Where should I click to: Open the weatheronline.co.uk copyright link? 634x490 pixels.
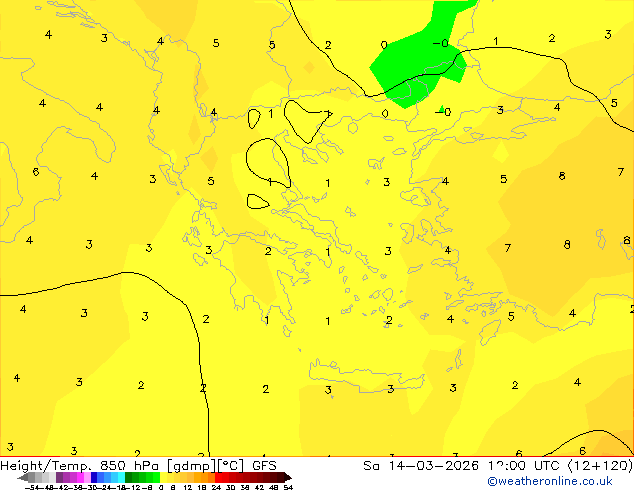tap(550, 481)
